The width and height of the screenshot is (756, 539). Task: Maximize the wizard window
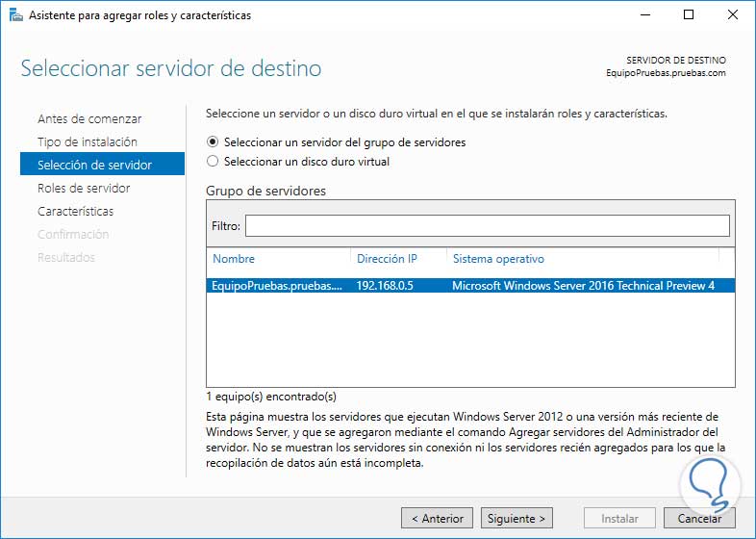[x=689, y=15]
